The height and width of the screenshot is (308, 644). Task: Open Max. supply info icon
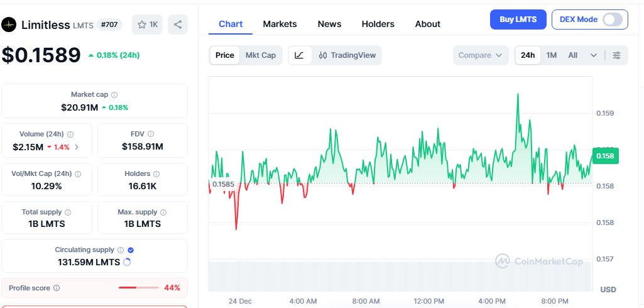(x=163, y=212)
